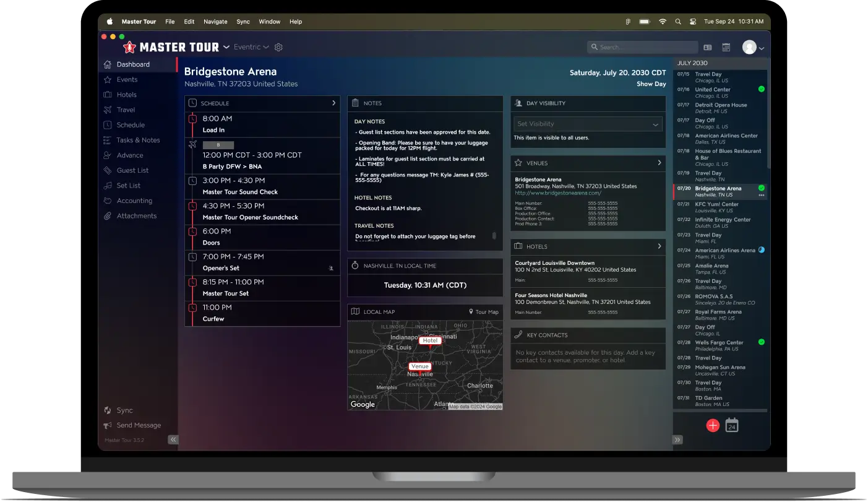
Task: Click green status dot on Wells Fargo Center
Action: [762, 342]
